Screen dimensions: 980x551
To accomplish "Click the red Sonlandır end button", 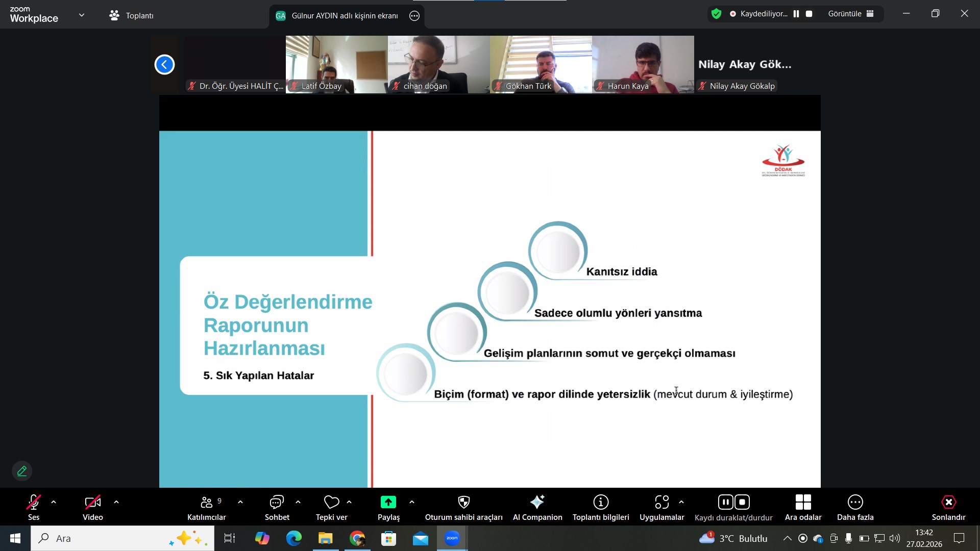I will point(948,503).
